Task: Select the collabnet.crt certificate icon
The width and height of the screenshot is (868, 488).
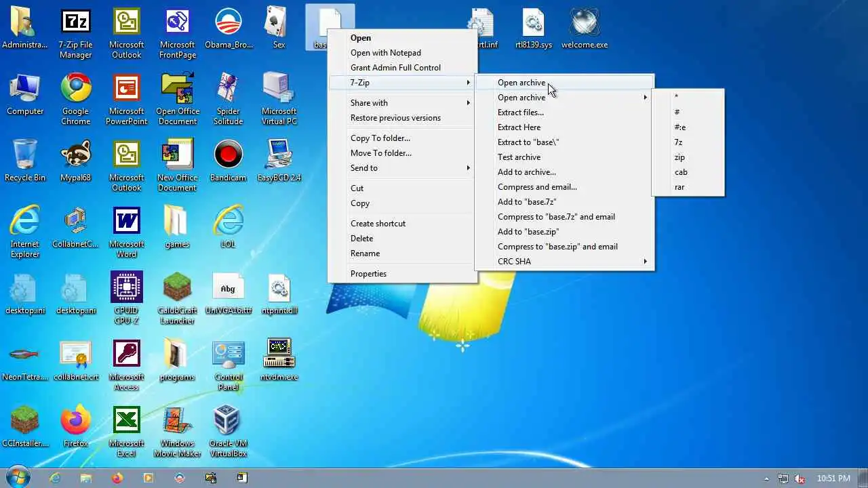Action: click(75, 361)
